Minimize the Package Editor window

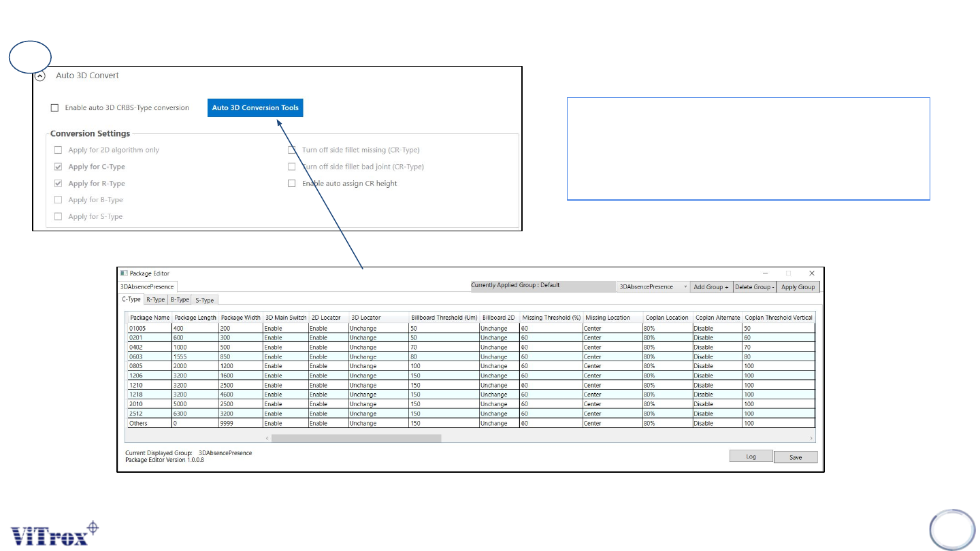pyautogui.click(x=765, y=273)
